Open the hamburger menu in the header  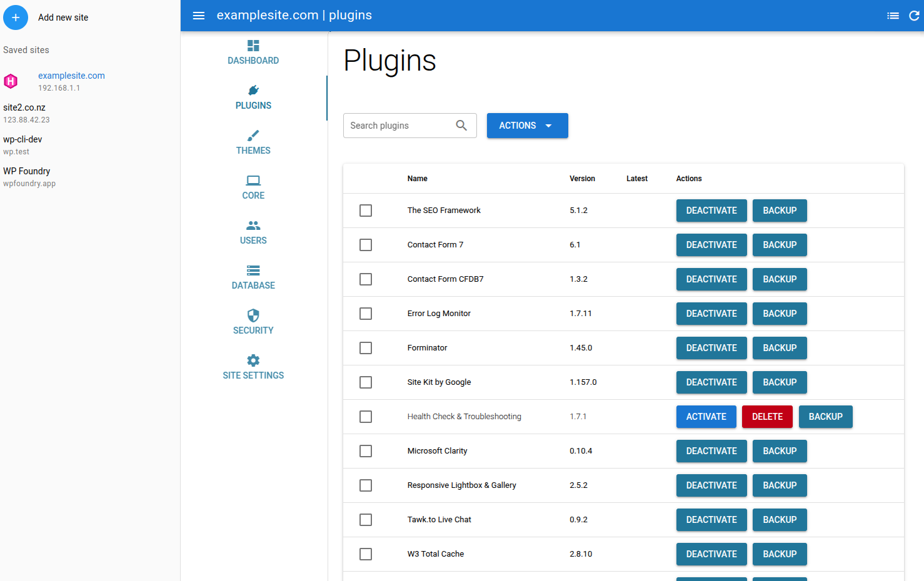pos(199,16)
